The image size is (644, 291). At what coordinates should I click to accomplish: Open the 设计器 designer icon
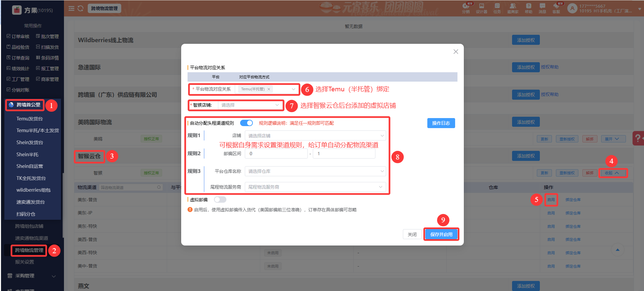481,8
